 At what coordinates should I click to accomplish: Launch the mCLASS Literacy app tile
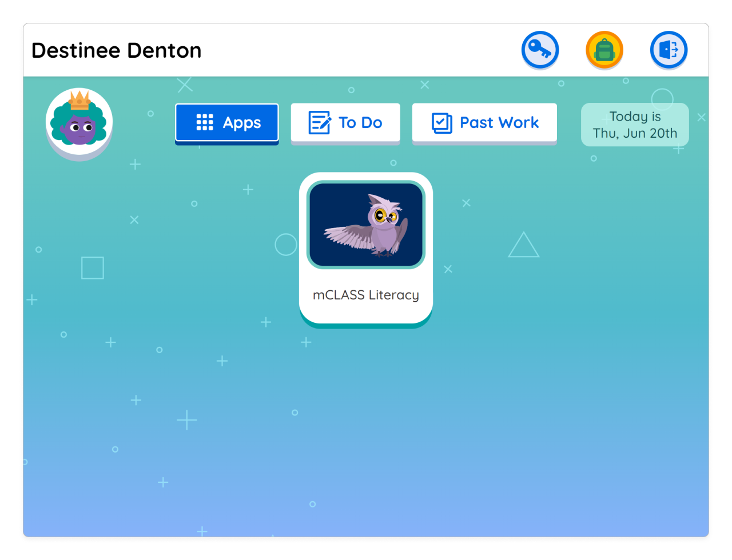[366, 249]
